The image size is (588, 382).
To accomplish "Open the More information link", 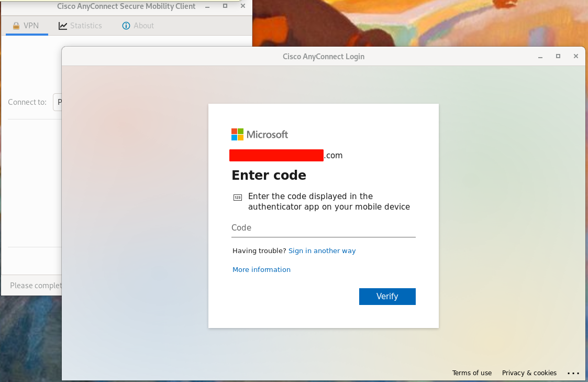I will click(261, 269).
